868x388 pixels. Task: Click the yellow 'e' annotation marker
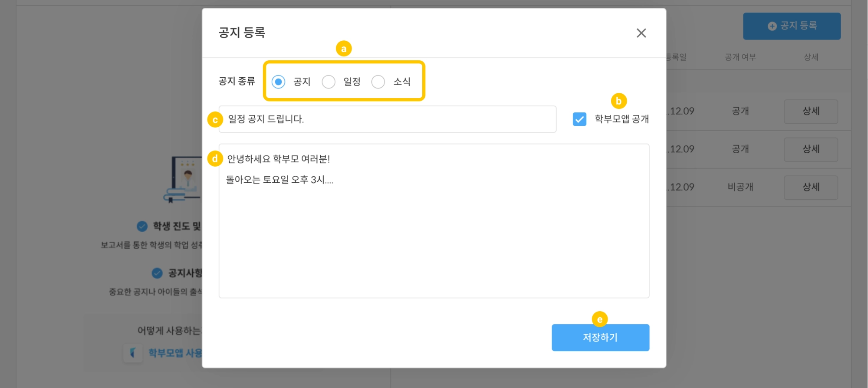tap(599, 319)
